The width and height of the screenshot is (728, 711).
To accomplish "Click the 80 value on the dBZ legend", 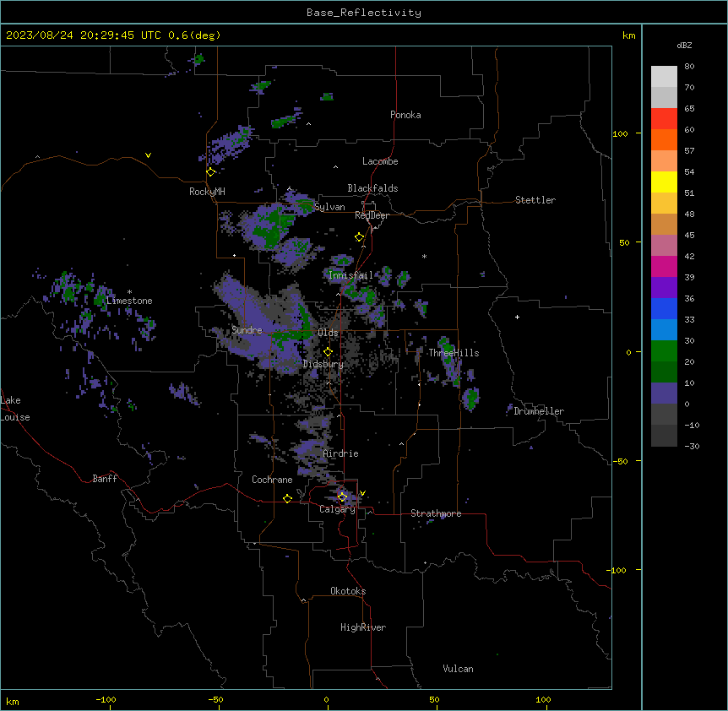I will pos(689,67).
